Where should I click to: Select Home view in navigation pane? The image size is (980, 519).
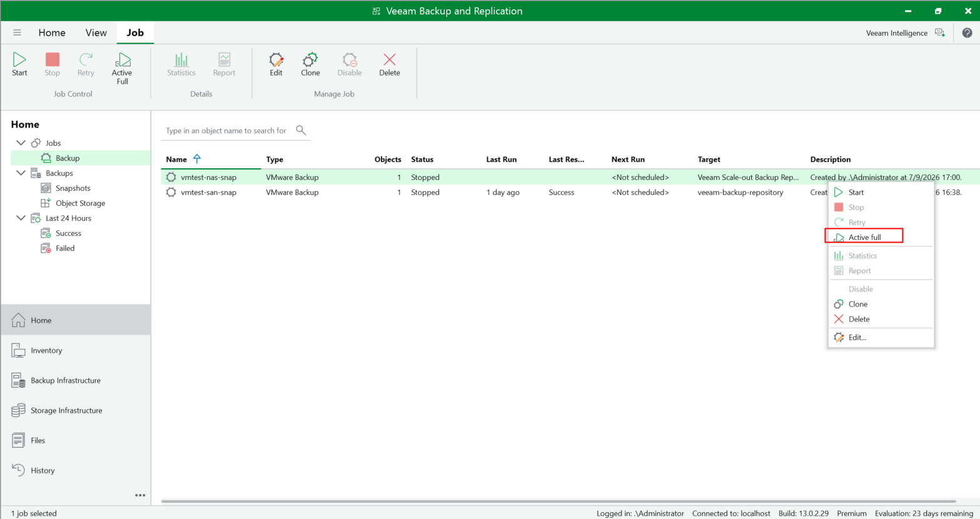click(x=76, y=320)
